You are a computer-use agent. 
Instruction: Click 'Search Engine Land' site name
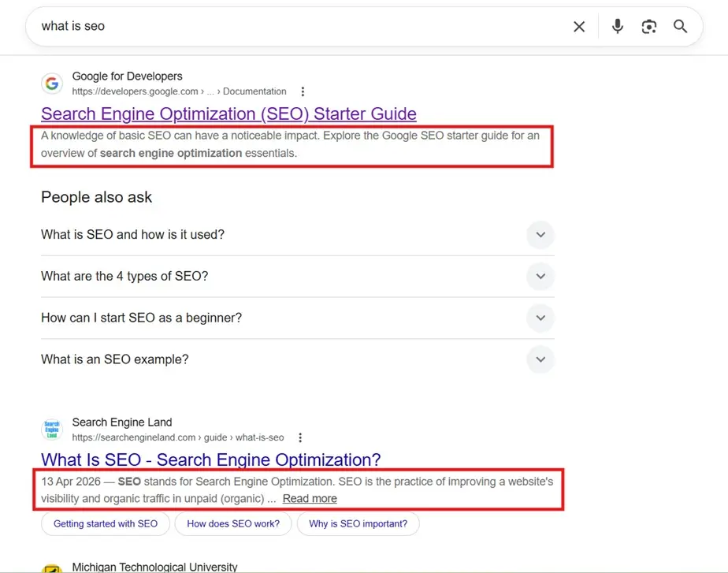click(x=122, y=422)
